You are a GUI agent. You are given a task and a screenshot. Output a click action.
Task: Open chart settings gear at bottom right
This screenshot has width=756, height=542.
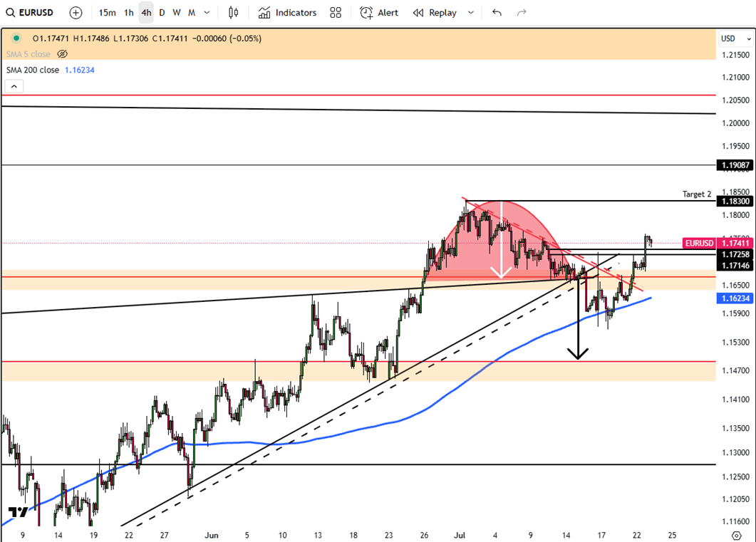click(736, 534)
